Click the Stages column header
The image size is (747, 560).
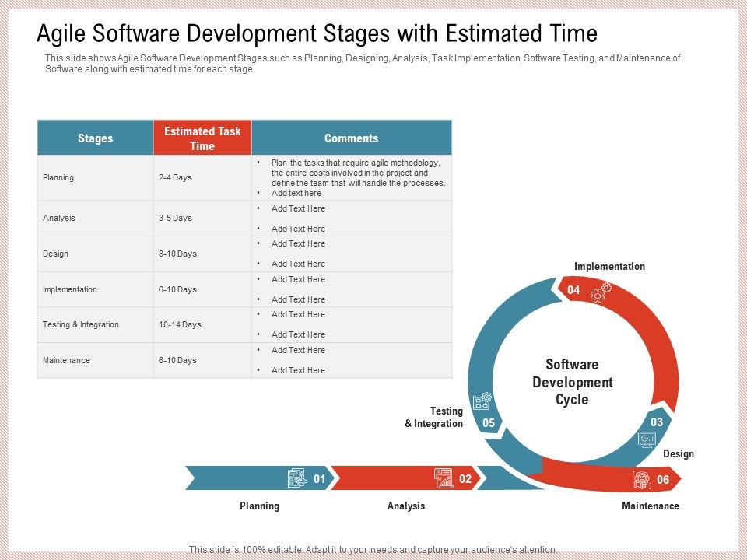click(x=95, y=138)
